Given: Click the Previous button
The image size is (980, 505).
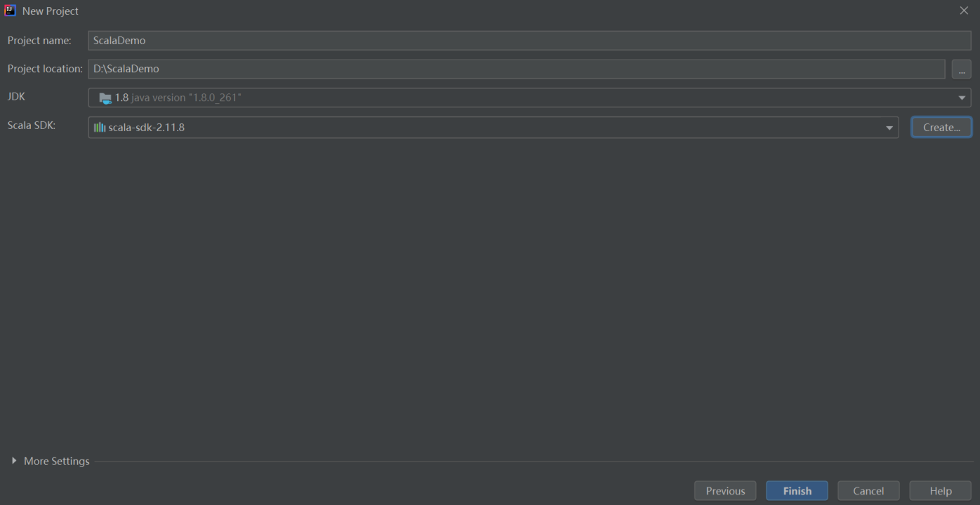Looking at the screenshot, I should (x=725, y=491).
